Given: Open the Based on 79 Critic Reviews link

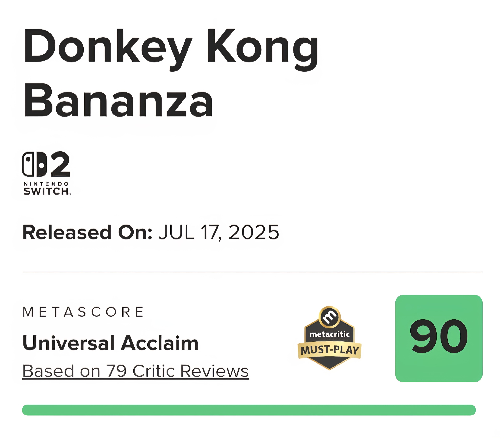Looking at the screenshot, I should tap(135, 371).
